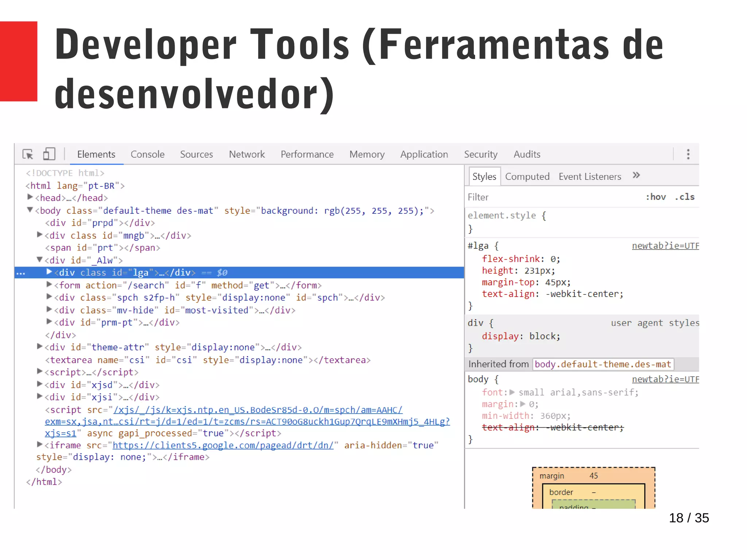Collapse the body element node
Screen dimensions: 747x560
tap(30, 210)
